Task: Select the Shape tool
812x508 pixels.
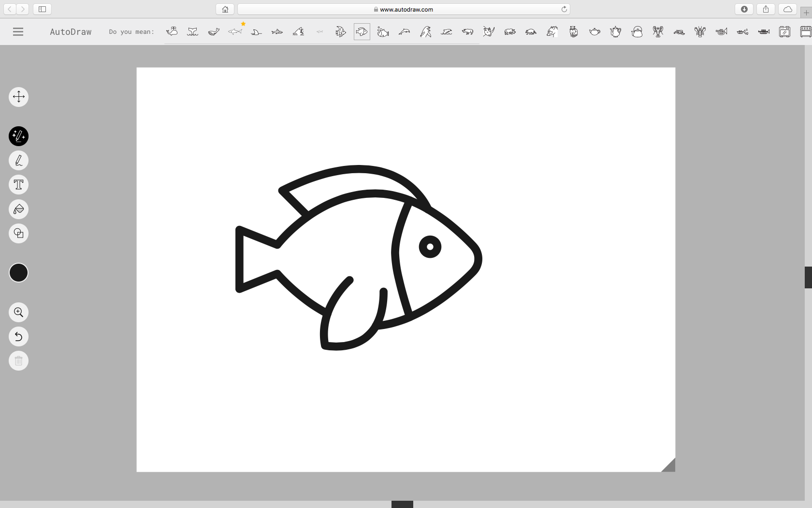Action: [x=18, y=234]
